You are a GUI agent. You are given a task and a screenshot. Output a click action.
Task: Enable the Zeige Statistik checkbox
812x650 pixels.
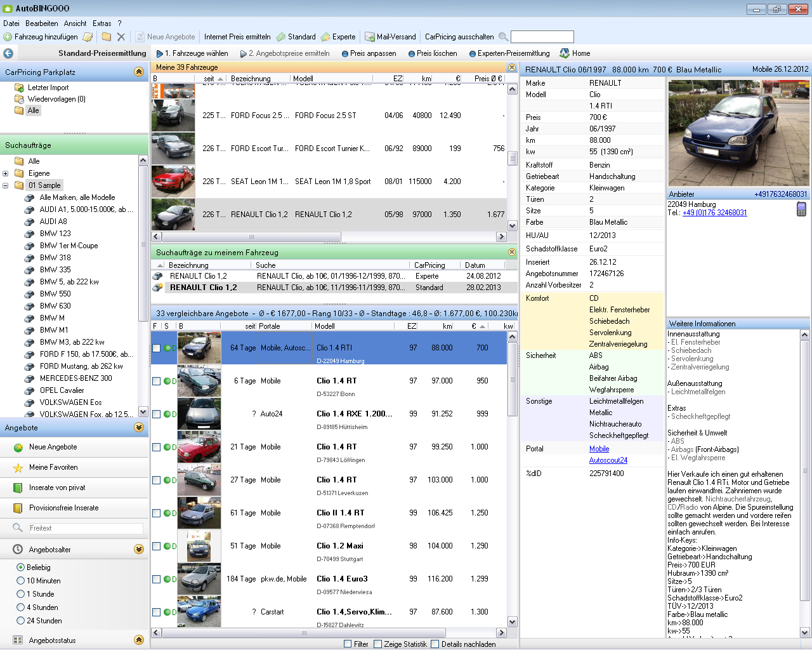377,644
